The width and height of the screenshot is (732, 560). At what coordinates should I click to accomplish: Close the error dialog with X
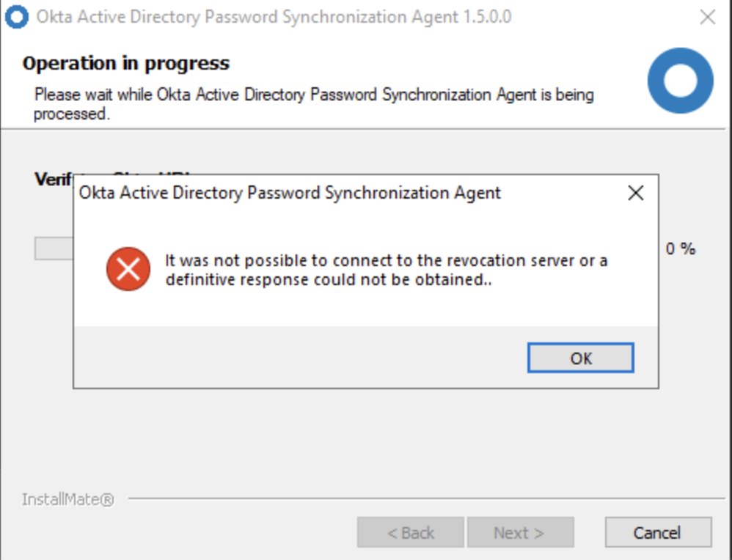point(636,194)
